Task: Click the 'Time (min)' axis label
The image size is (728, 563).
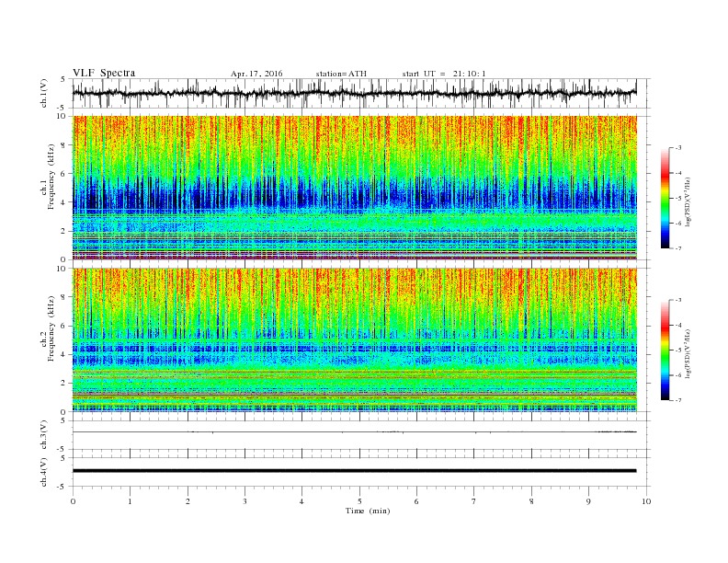Action: click(368, 511)
